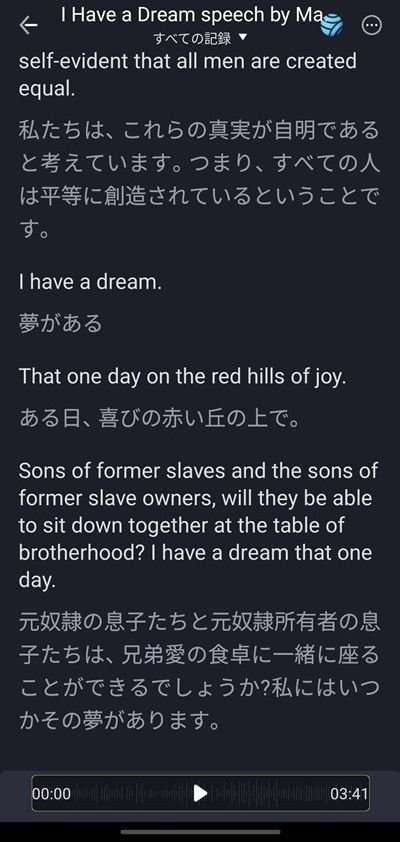
Task: Tap the dropdown triangle beside すべての記録
Action: click(242, 38)
